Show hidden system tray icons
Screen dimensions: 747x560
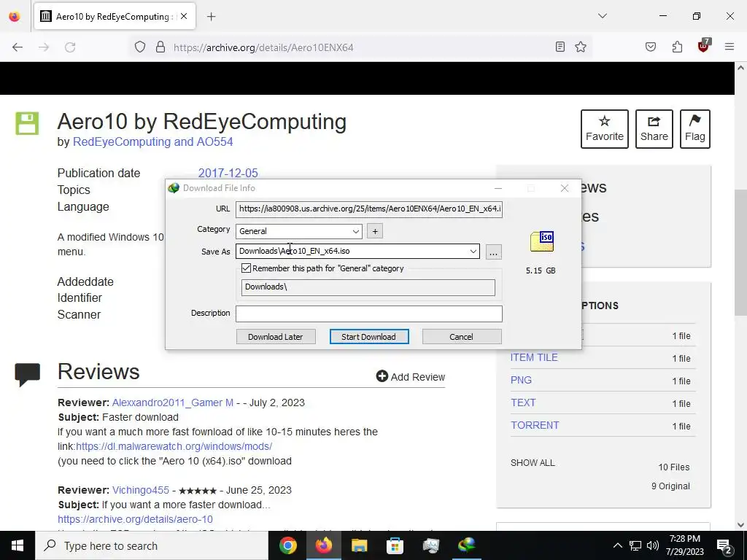(x=617, y=545)
